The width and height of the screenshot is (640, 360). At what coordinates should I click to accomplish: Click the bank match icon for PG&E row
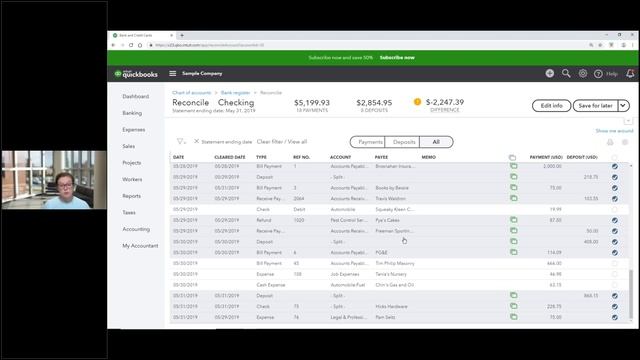(513, 252)
